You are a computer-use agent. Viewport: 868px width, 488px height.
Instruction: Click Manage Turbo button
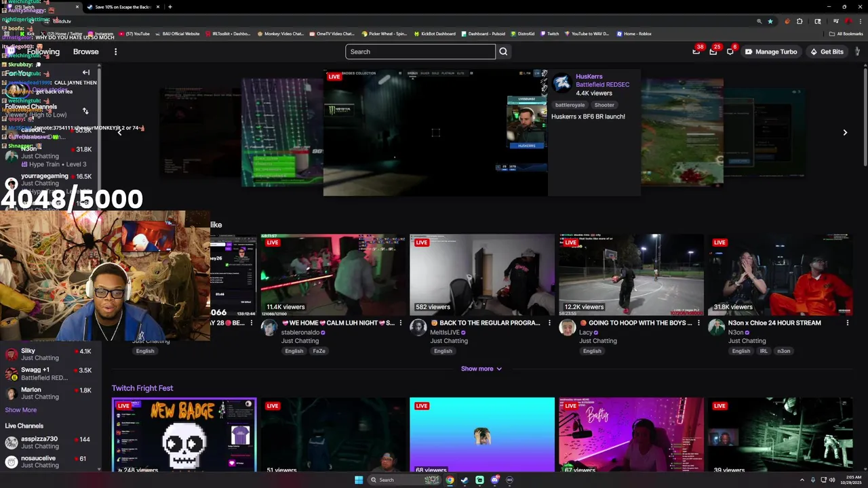[771, 52]
